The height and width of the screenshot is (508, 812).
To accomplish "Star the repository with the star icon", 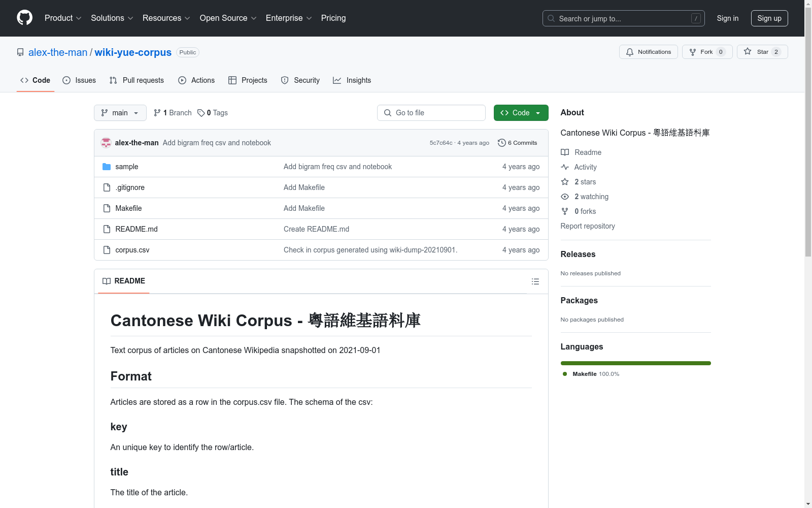I will coord(748,52).
